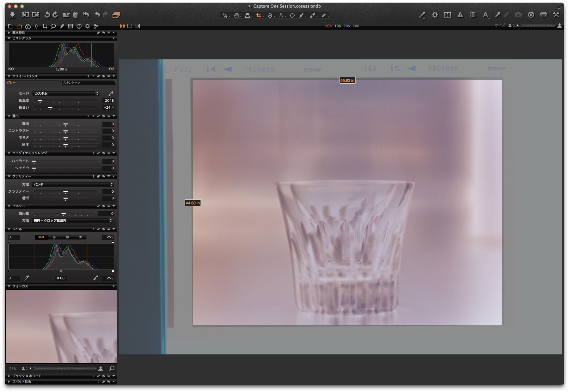Collapse the 露出 panel
This screenshot has height=392, width=569.
point(9,116)
